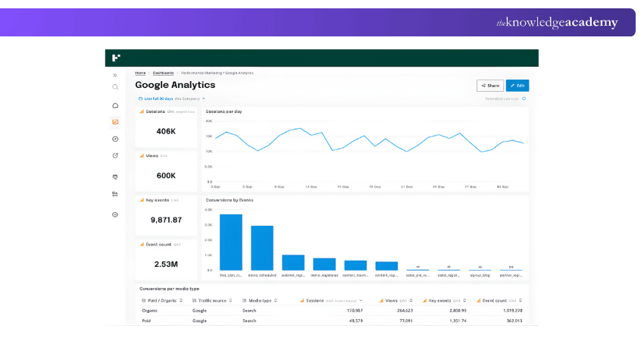This screenshot has height=341, width=644.
Task: Sort by the Event count column arrow
Action: tap(521, 301)
